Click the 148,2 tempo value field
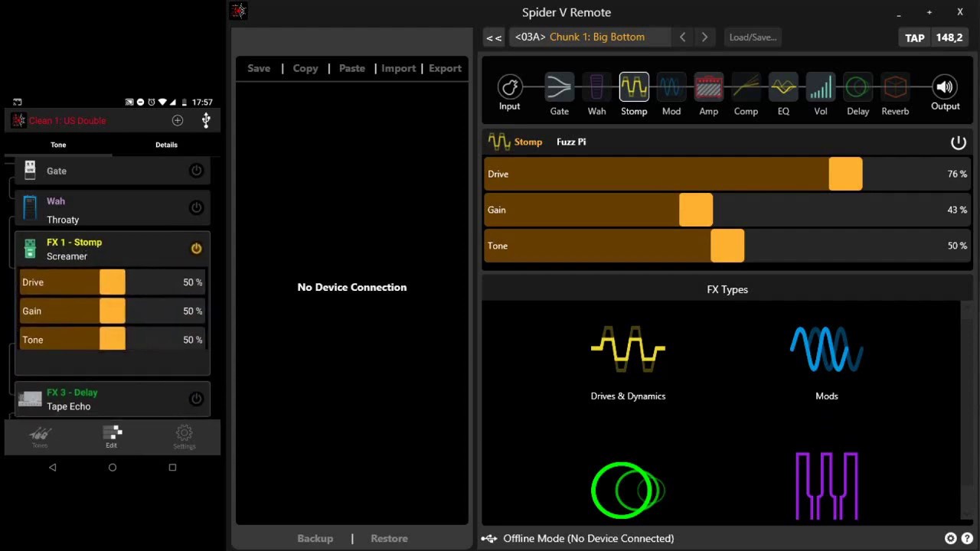Image resolution: width=980 pixels, height=551 pixels. pos(949,37)
